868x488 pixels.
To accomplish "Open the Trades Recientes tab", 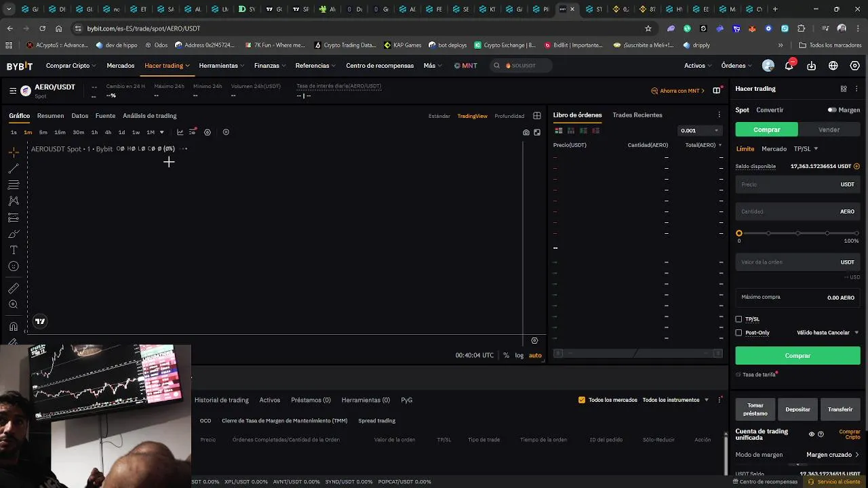I will pos(637,115).
